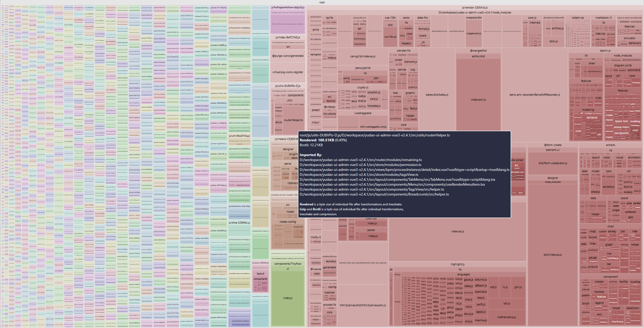The height and width of the screenshot is (328, 644).
Task: Select the benz-amr-recorder BenzAMRRecorder.js block
Action: [535, 95]
